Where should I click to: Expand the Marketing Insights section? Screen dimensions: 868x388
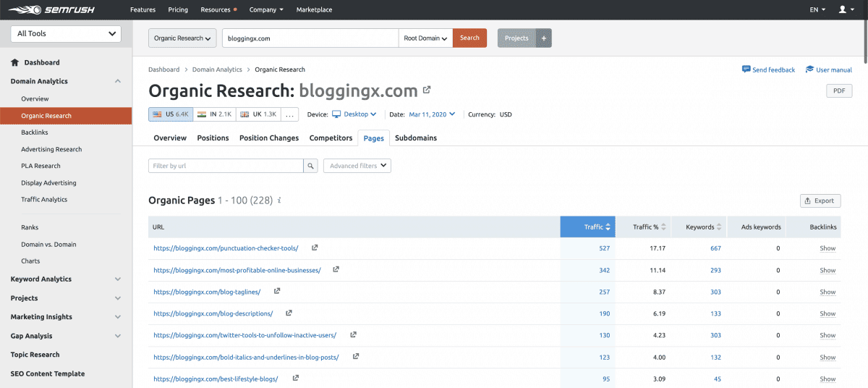coord(118,316)
